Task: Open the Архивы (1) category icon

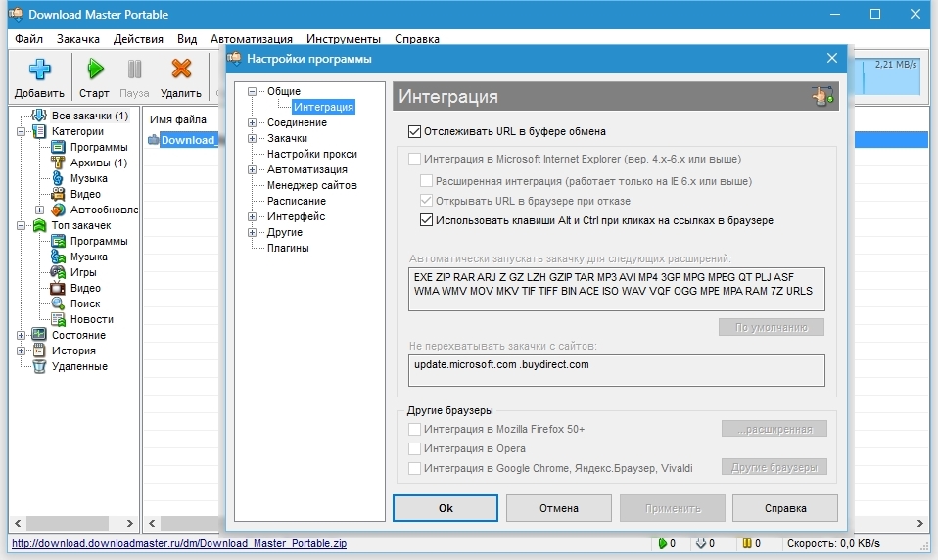Action: pos(58,163)
